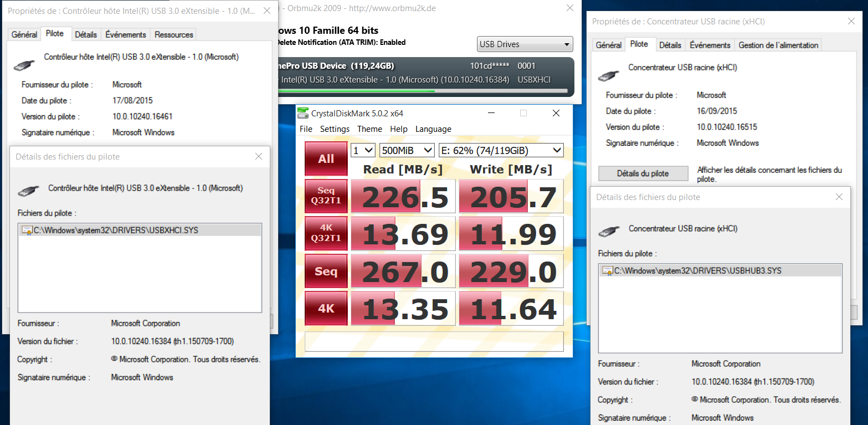Start the 4K Q32T1 benchmark

click(326, 233)
